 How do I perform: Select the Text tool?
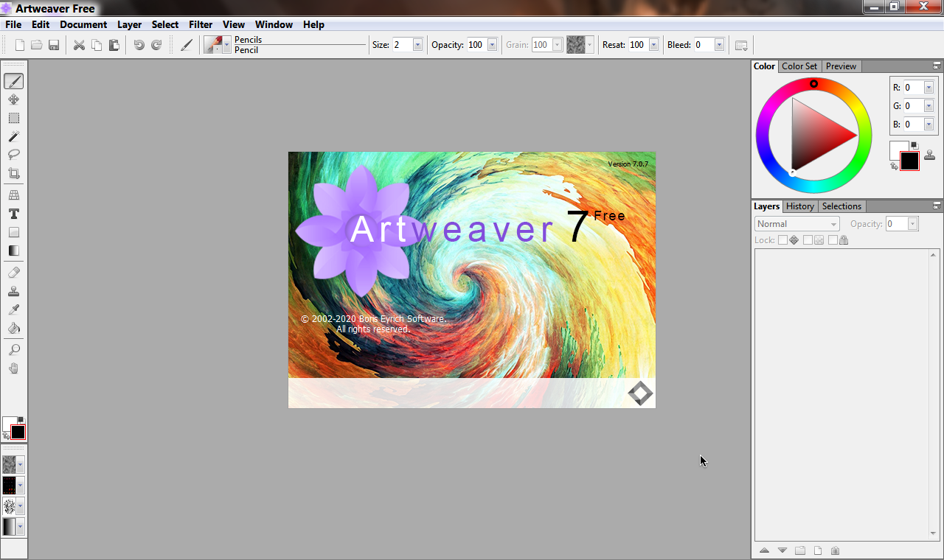[x=13, y=214]
